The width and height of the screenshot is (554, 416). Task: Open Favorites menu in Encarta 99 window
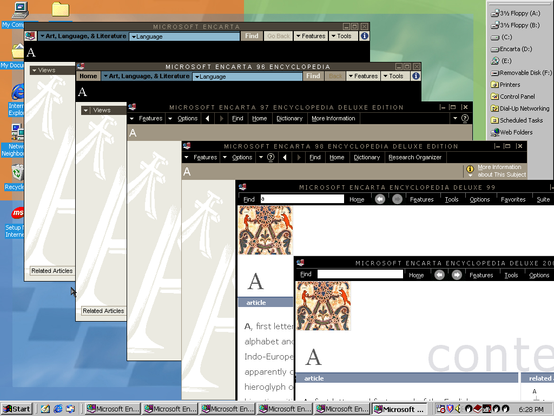coord(513,199)
